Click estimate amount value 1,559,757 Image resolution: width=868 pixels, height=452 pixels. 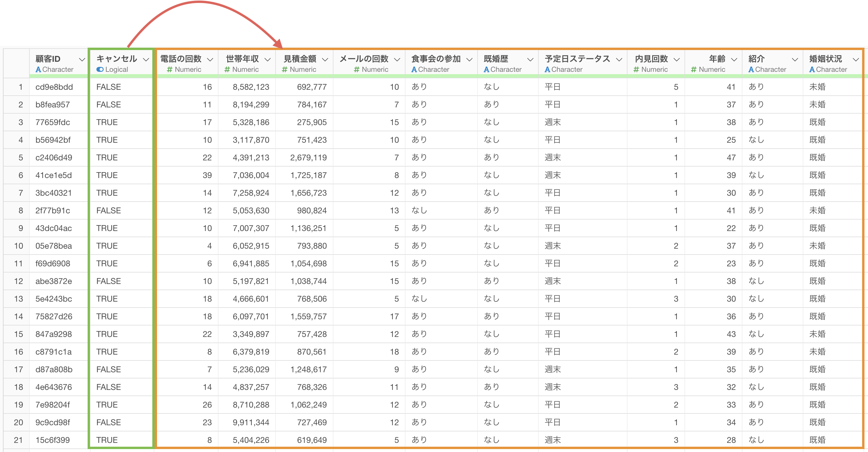(308, 316)
